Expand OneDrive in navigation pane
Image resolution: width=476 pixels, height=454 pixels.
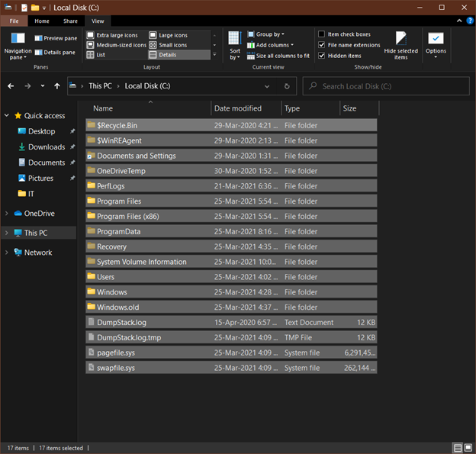tap(7, 214)
